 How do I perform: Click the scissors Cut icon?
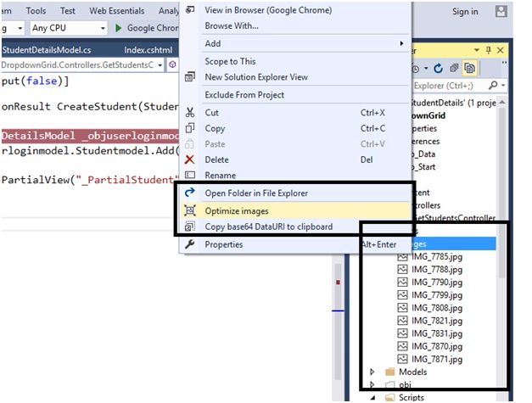(190, 112)
